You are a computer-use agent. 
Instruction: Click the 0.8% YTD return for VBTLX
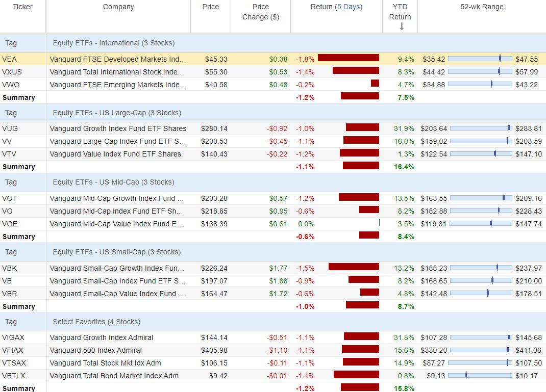click(406, 376)
